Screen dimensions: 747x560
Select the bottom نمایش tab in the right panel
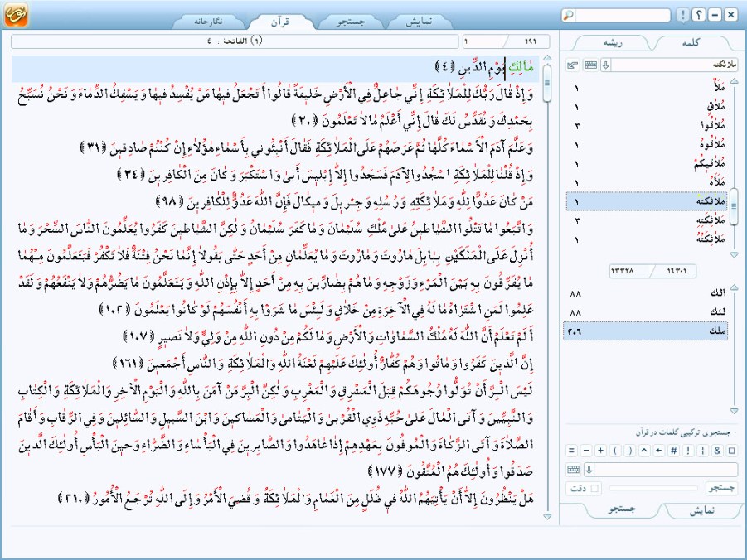click(x=702, y=510)
